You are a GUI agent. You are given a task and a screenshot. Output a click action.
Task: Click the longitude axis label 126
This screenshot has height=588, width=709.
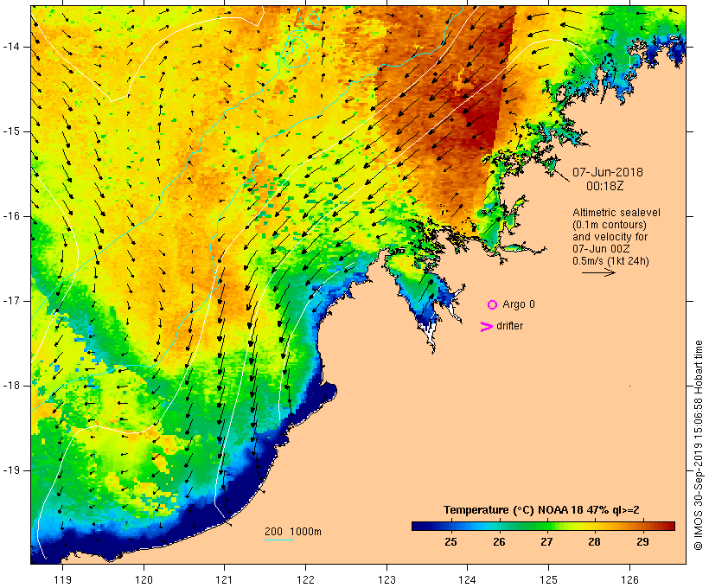pyautogui.click(x=629, y=579)
